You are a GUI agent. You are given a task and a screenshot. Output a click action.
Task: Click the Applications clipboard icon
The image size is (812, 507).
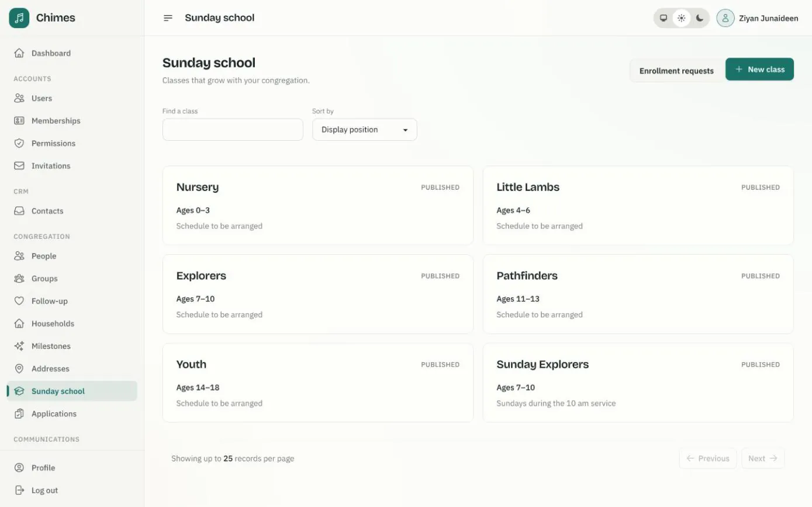point(19,414)
